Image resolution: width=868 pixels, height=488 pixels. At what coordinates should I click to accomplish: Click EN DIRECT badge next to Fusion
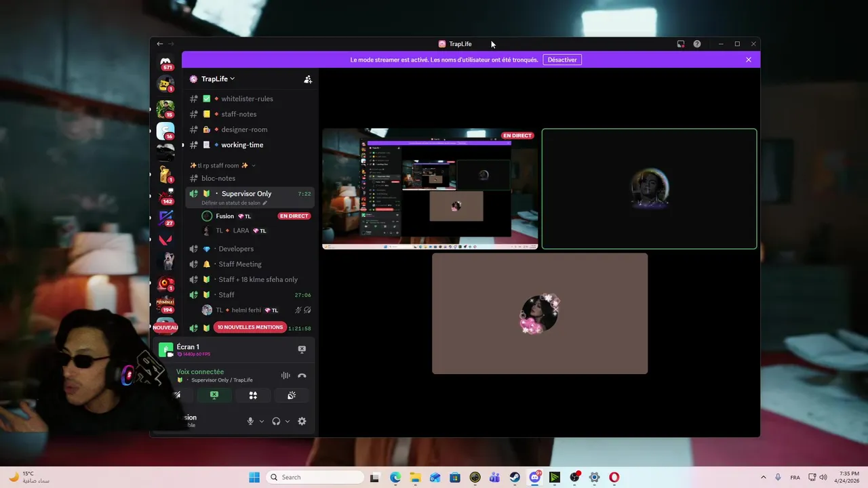pyautogui.click(x=294, y=216)
